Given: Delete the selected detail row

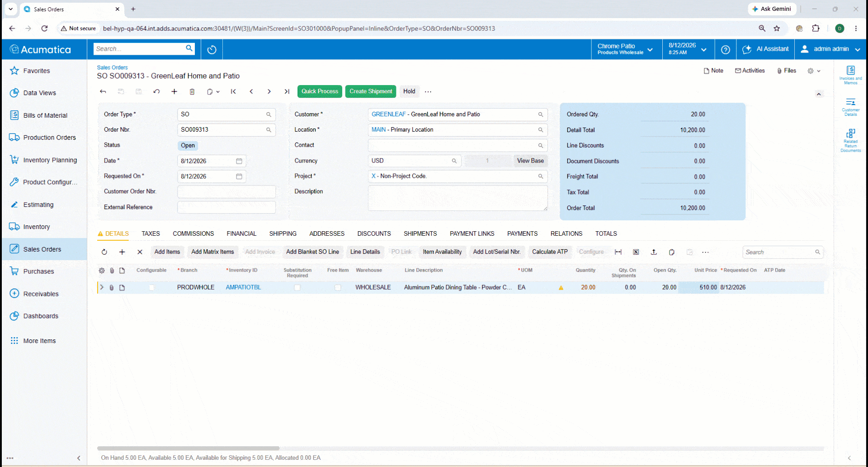Looking at the screenshot, I should coord(140,252).
